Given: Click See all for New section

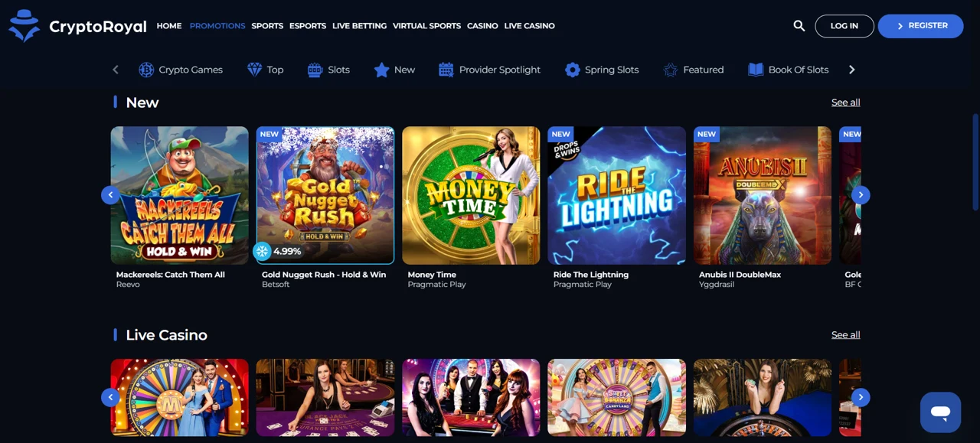Looking at the screenshot, I should [845, 103].
